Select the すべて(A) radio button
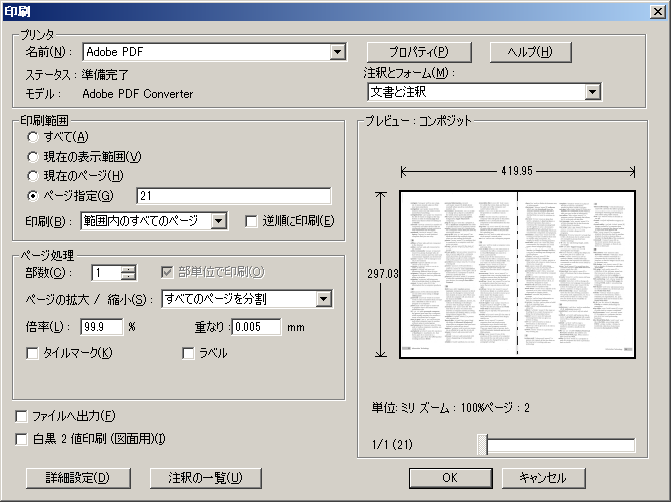The image size is (671, 502). (x=34, y=137)
